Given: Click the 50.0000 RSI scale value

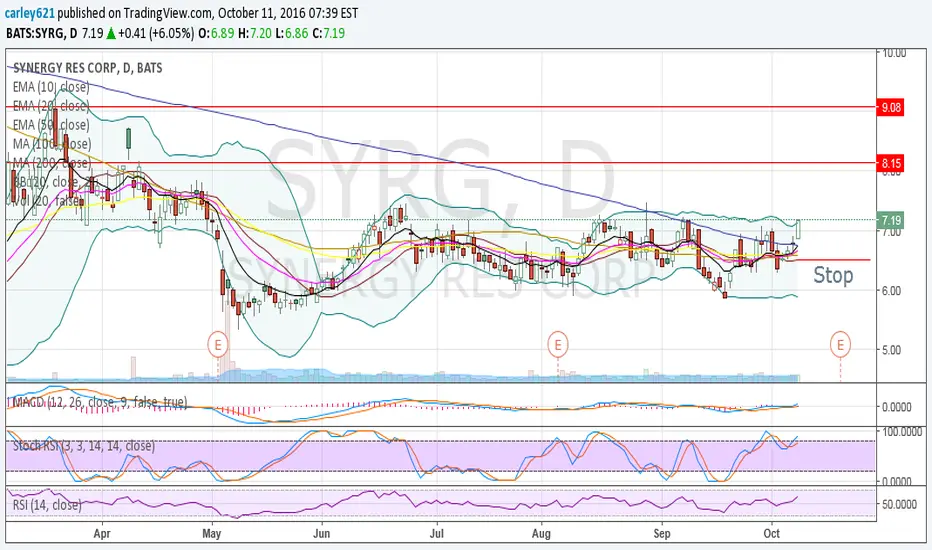Looking at the screenshot, I should (899, 504).
